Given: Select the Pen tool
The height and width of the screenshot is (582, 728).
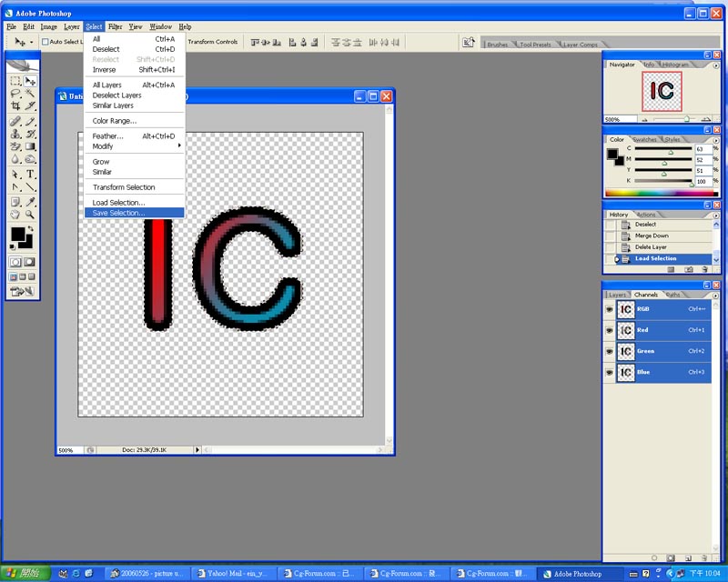Looking at the screenshot, I should [15, 187].
